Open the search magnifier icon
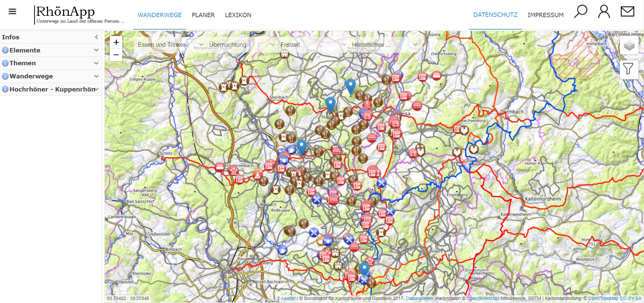The height and width of the screenshot is (303, 644). pos(581,11)
